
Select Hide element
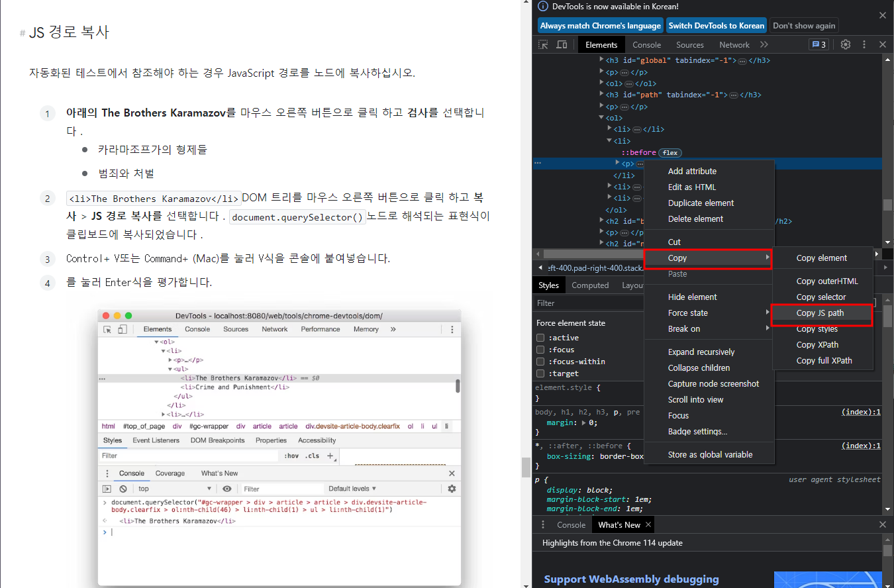pos(709,297)
